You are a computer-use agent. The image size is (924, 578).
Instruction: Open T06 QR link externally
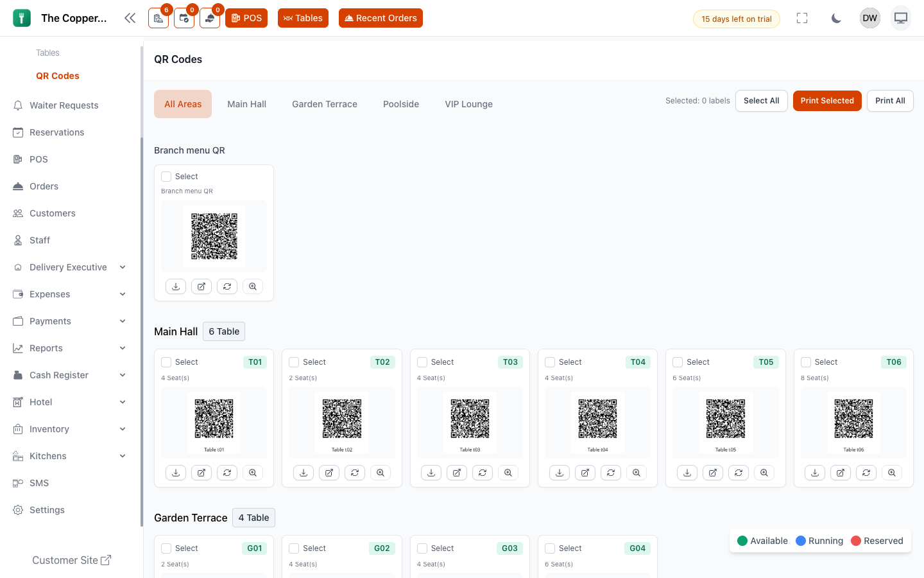point(841,473)
